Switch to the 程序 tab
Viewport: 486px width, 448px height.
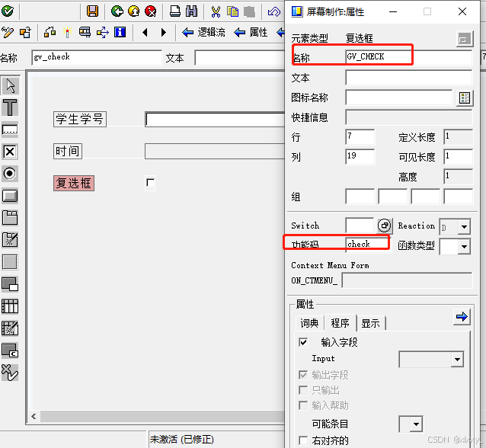point(340,323)
